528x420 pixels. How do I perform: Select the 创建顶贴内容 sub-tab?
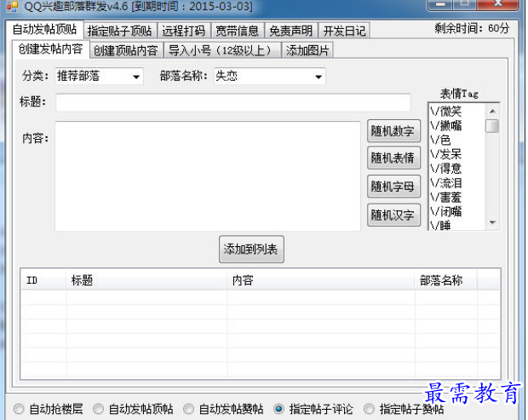click(x=126, y=50)
